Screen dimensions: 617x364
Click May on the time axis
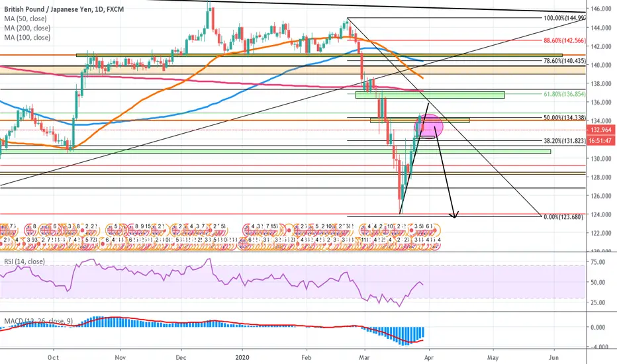(493, 357)
